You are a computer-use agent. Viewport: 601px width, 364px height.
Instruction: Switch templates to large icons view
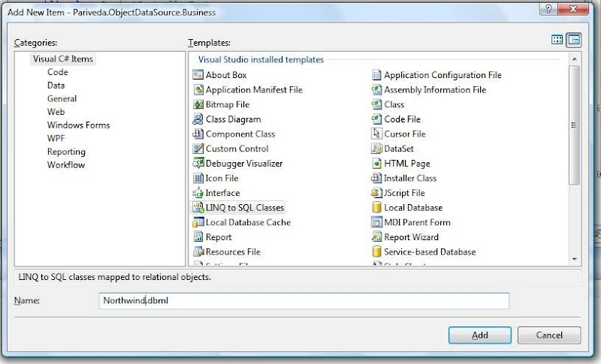click(x=557, y=40)
